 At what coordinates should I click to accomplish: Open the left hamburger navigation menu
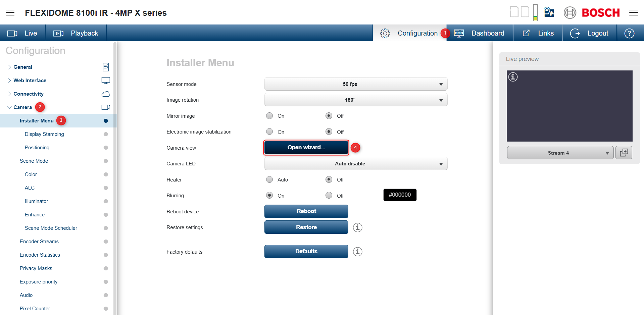pyautogui.click(x=10, y=13)
